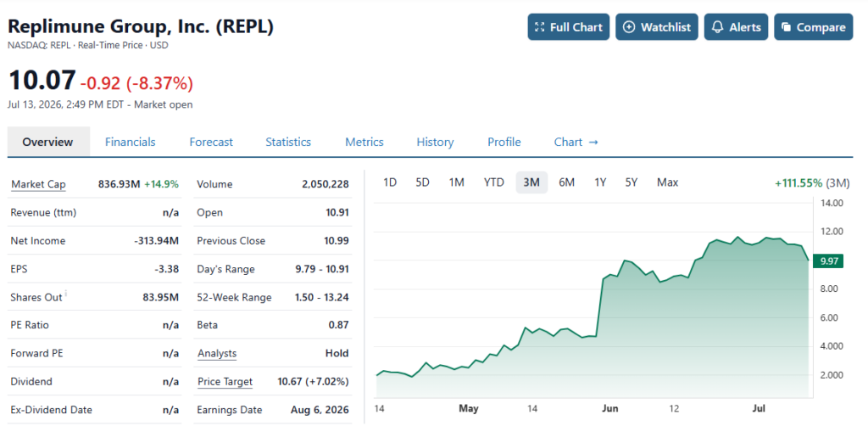The height and width of the screenshot is (426, 868).
Task: Select the 1D chart range
Action: [x=390, y=182]
